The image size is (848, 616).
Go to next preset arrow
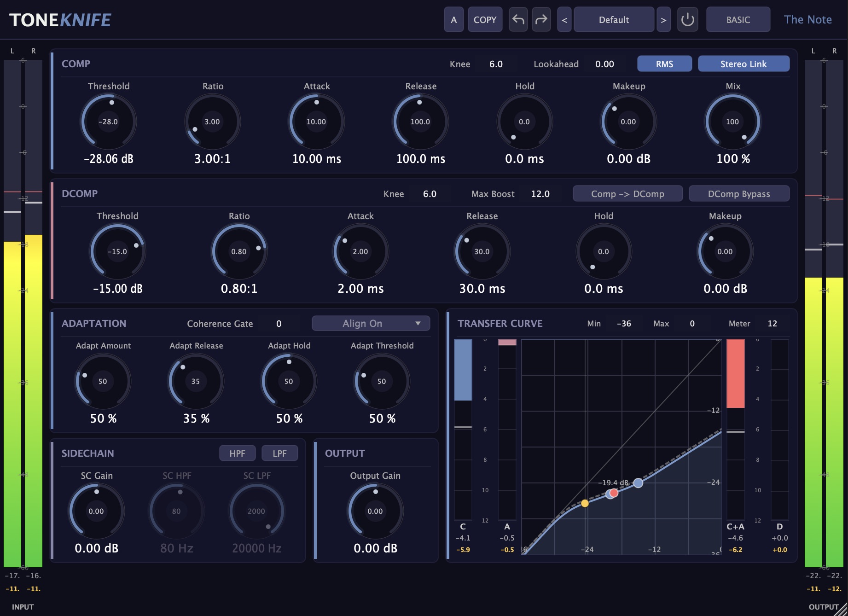[663, 19]
